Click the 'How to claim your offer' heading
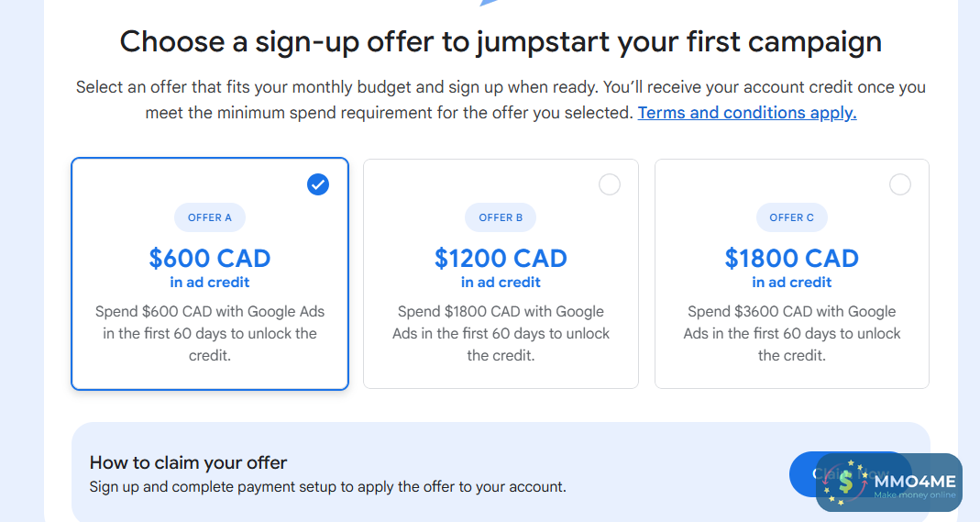Viewport: 980px width, 522px height. click(x=189, y=462)
